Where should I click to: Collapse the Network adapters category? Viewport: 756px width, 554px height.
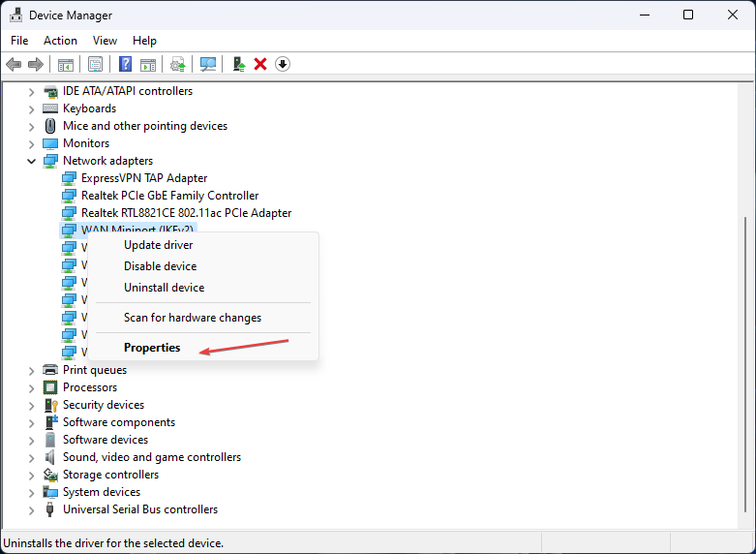pos(32,161)
